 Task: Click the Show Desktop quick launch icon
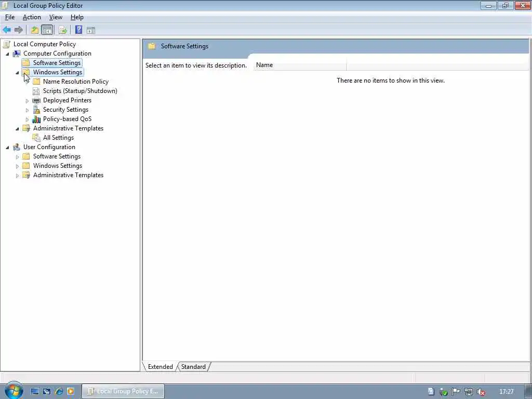[x=35, y=391]
